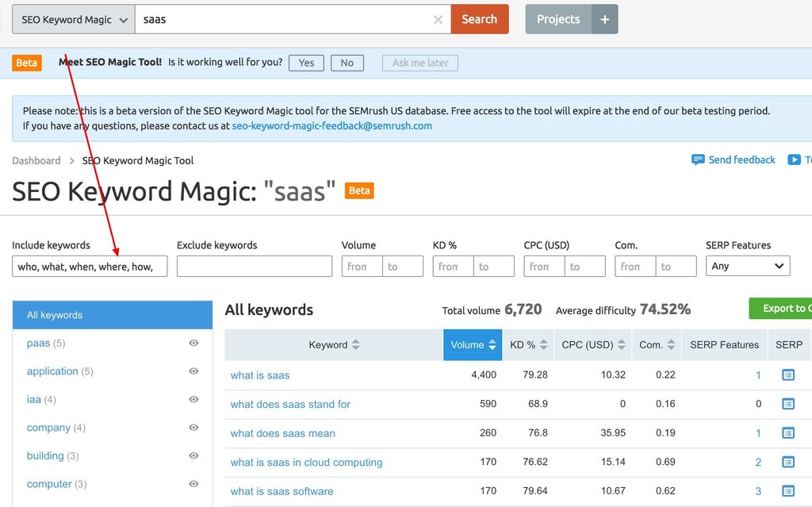Open SERP snapshot for "what is saas"

[787, 375]
